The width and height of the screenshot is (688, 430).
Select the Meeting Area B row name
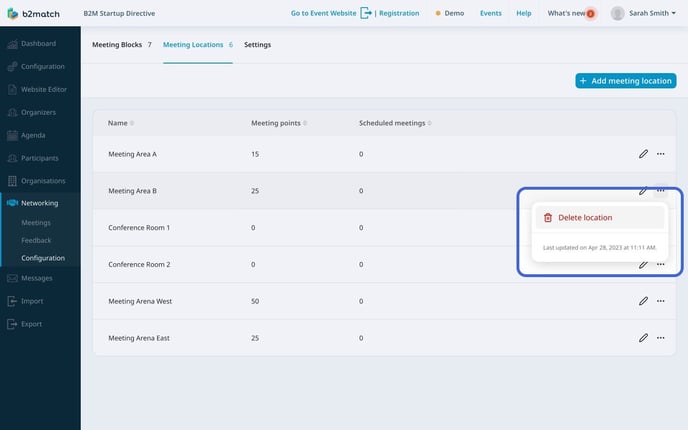[132, 191]
